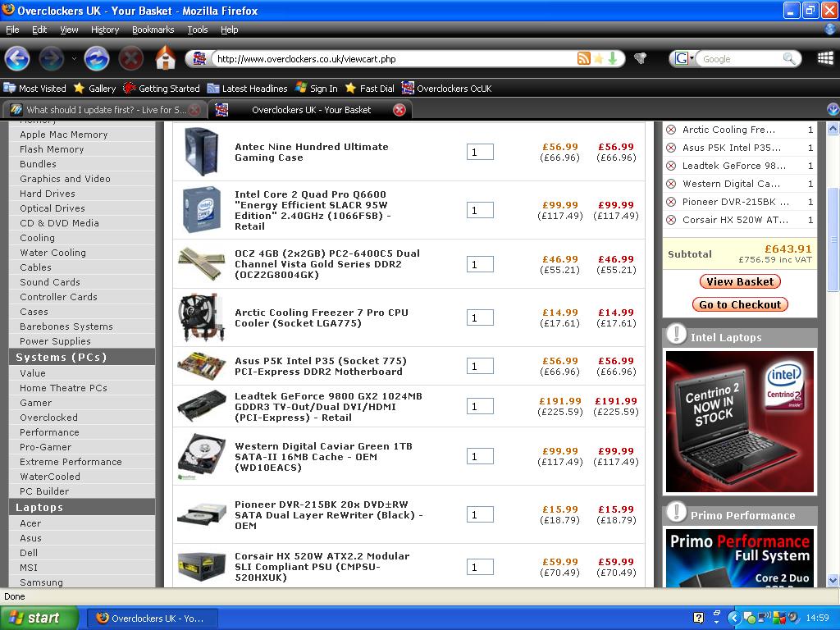Screen dimensions: 840x630
Task: Open the Help menu
Action: pos(230,30)
